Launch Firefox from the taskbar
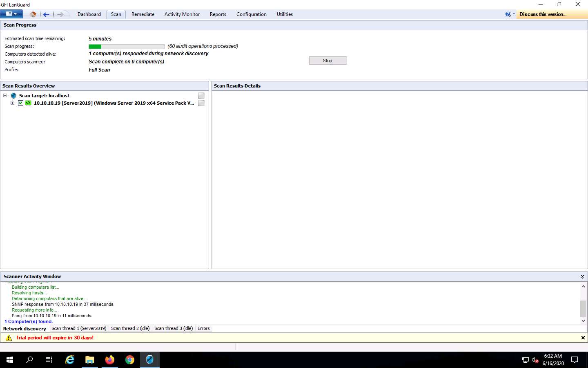Viewport: 588px width, 368px height. pyautogui.click(x=110, y=360)
